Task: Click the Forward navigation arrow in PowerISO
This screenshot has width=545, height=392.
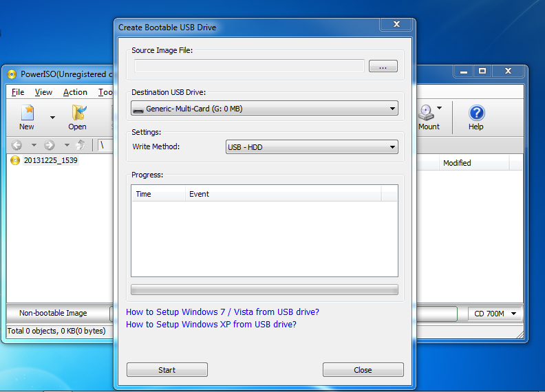Action: coord(50,144)
